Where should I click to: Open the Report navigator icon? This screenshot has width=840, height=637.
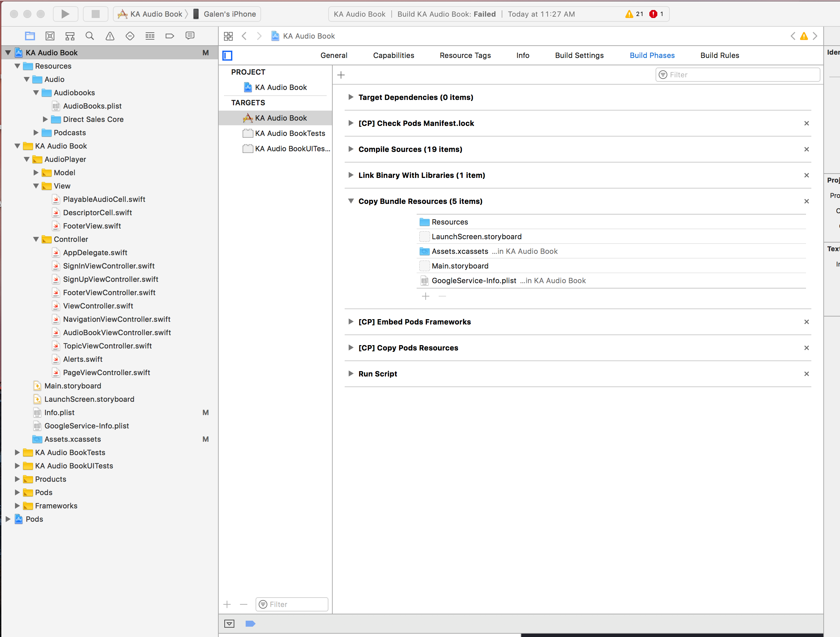tap(190, 36)
